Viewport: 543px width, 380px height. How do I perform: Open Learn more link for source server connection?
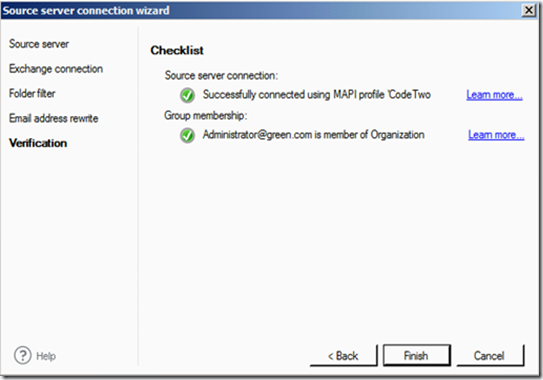click(494, 95)
